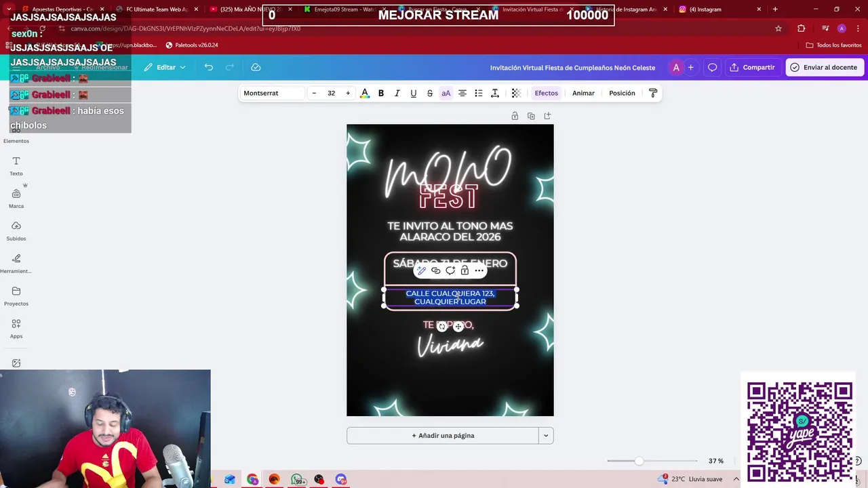Click the rotate handle below text box

click(442, 327)
